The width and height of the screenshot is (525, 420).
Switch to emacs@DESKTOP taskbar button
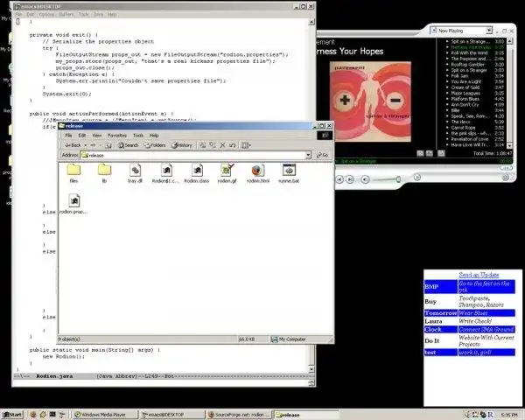click(x=172, y=415)
